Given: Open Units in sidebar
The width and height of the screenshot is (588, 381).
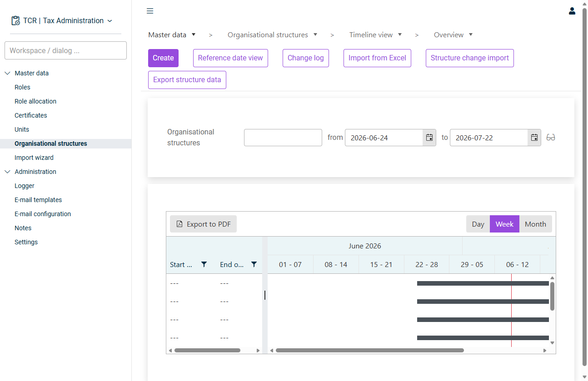Looking at the screenshot, I should tap(22, 129).
